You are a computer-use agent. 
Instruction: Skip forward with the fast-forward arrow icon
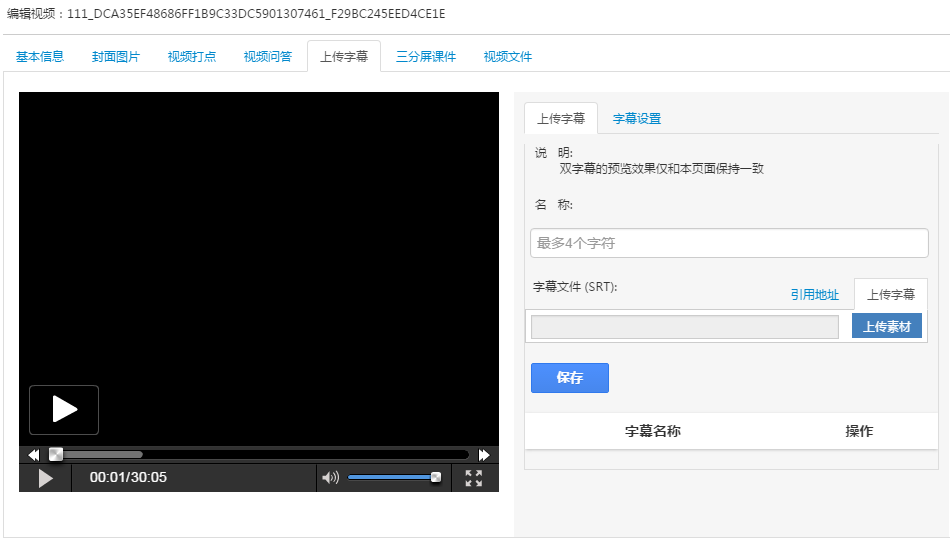(x=484, y=454)
